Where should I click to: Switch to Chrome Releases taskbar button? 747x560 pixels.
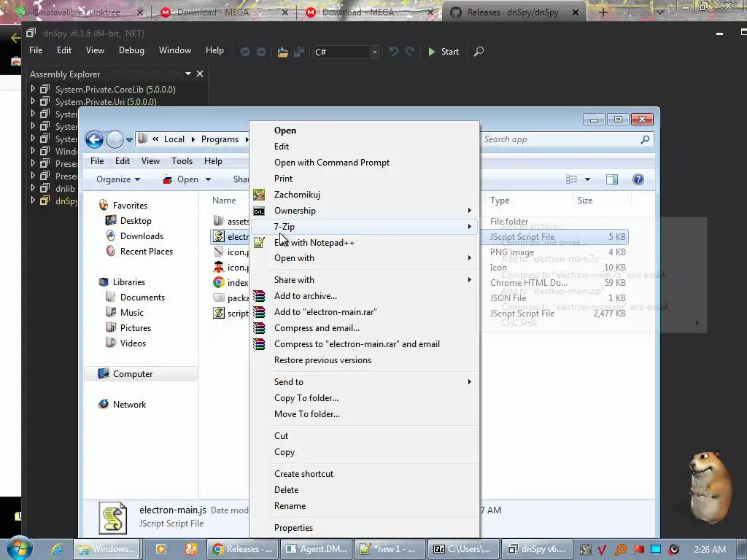click(x=242, y=549)
